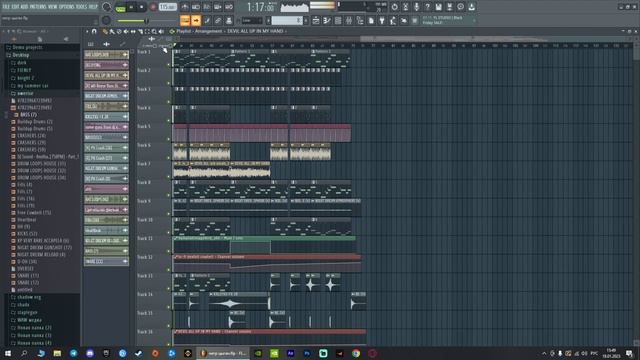The image size is (640, 360).
Task: Open the Line snap dropdown
Action: tap(252, 20)
